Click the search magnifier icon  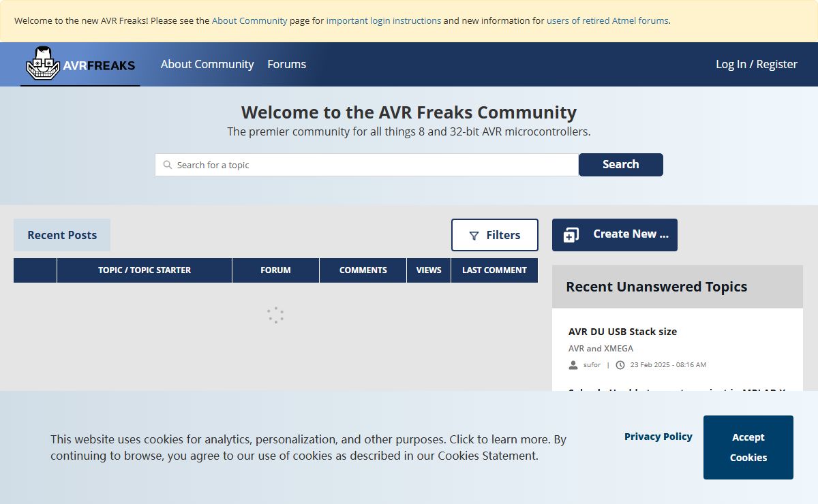[168, 165]
